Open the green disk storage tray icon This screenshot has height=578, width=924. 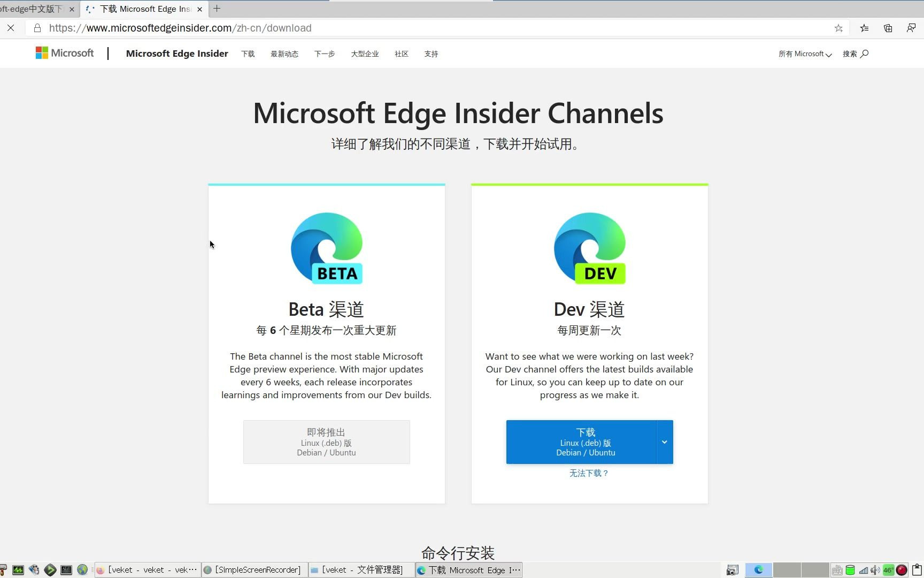(x=850, y=571)
